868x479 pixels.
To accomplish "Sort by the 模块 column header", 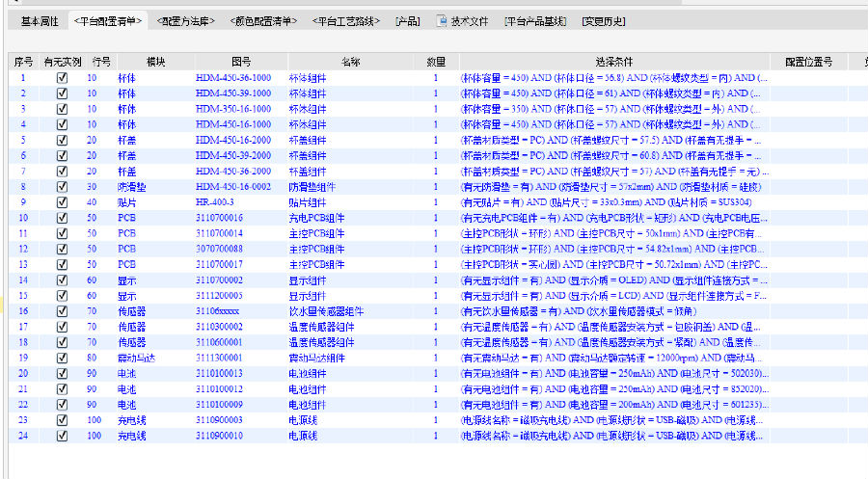I will [x=155, y=62].
